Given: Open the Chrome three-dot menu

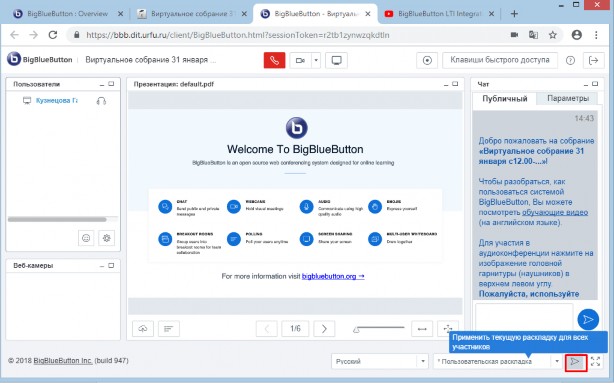Looking at the screenshot, I should (x=596, y=35).
